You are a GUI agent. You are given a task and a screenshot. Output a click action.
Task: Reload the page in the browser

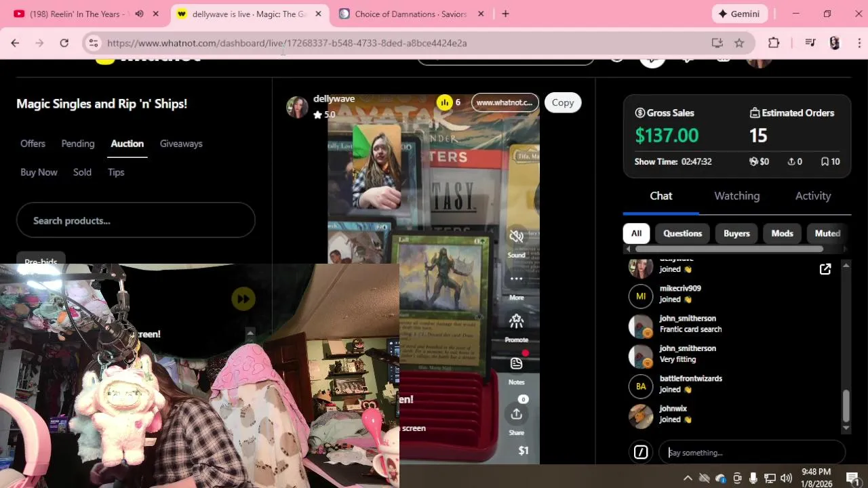(x=64, y=43)
